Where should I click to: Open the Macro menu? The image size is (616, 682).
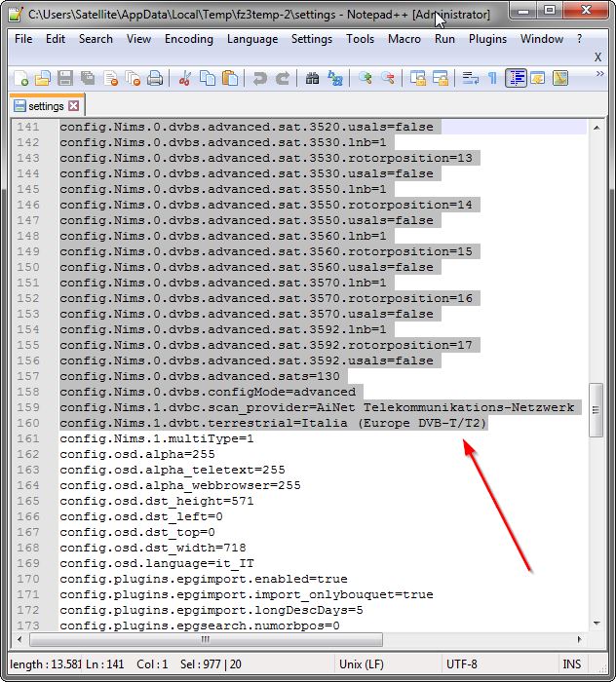[x=404, y=39]
